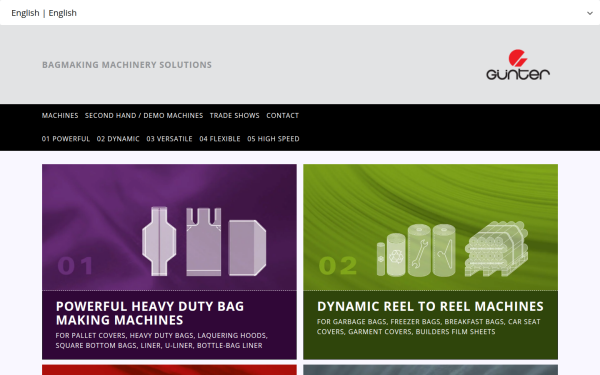This screenshot has height=375, width=600.
Task: Open Dynamic Reel to Reel Machines
Action: click(x=430, y=306)
